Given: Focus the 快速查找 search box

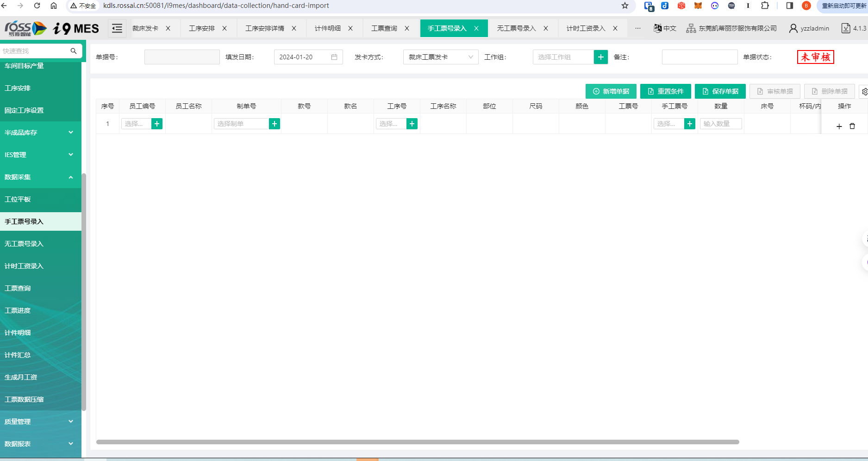Looking at the screenshot, I should (x=35, y=51).
